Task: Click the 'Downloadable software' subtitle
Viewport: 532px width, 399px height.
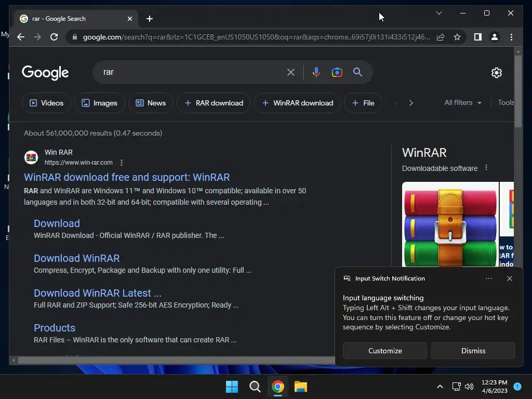Action: point(440,168)
